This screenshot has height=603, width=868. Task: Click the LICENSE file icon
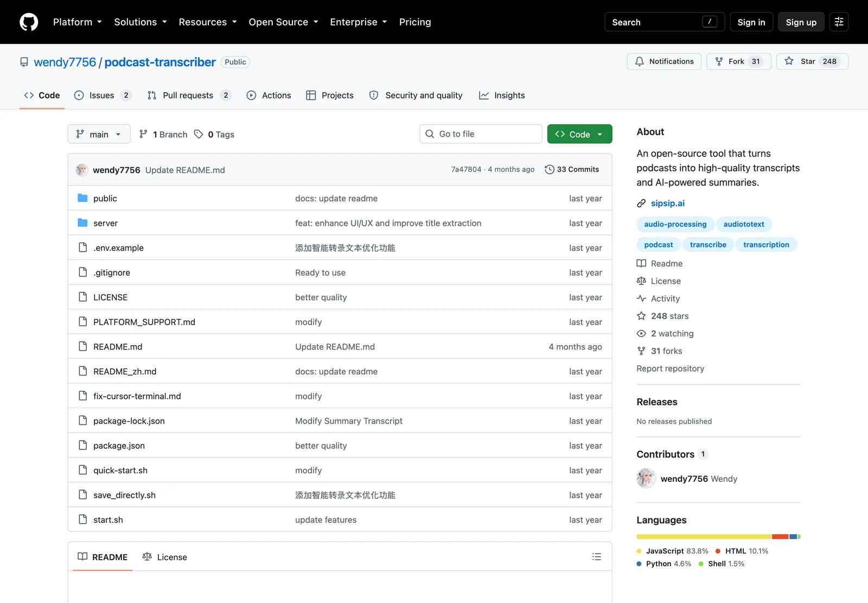coord(82,297)
